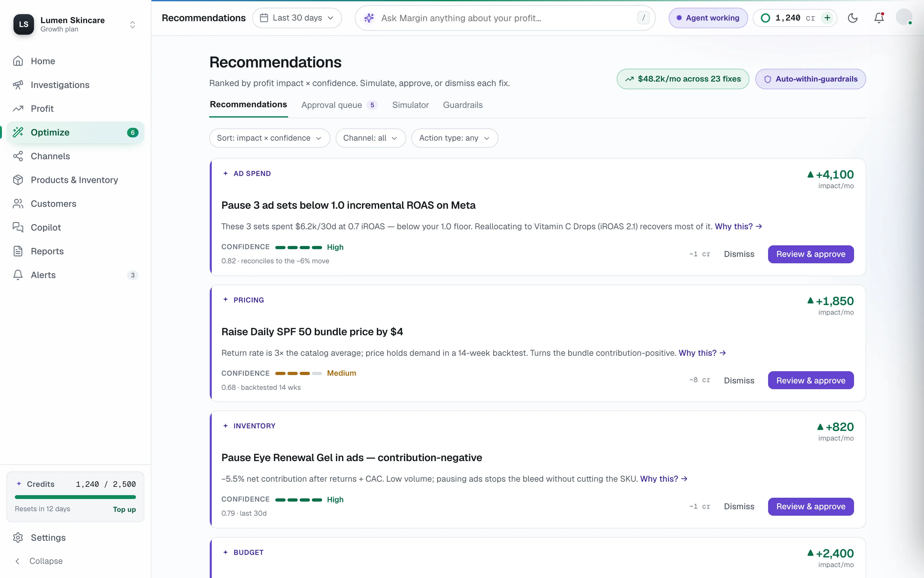The height and width of the screenshot is (578, 924).
Task: Click the Alerts bell icon in sidebar
Action: coord(18,275)
